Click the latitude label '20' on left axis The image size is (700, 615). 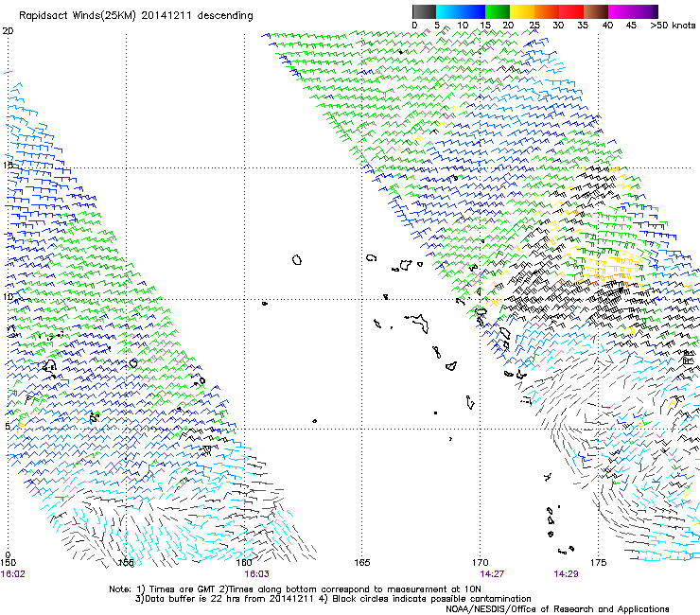[x=8, y=31]
